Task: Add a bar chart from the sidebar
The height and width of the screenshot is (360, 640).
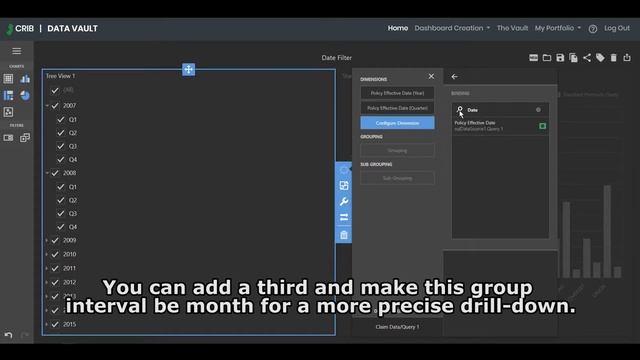Action: pyautogui.click(x=25, y=79)
